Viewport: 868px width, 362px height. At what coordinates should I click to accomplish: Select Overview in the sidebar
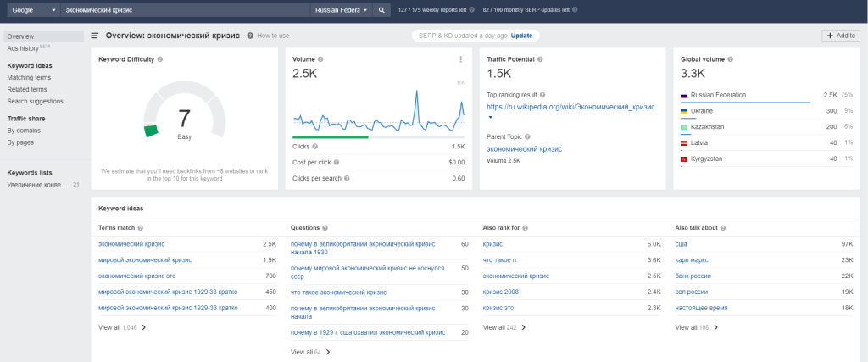coord(44,36)
